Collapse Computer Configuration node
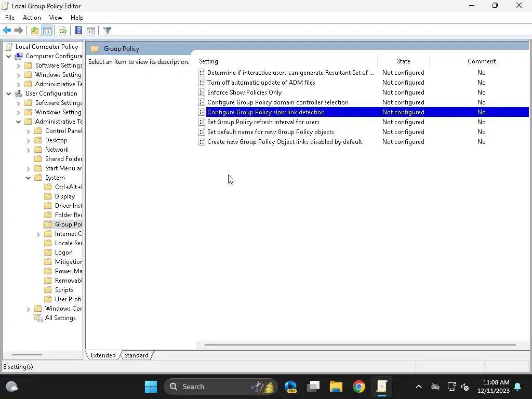 (9, 56)
